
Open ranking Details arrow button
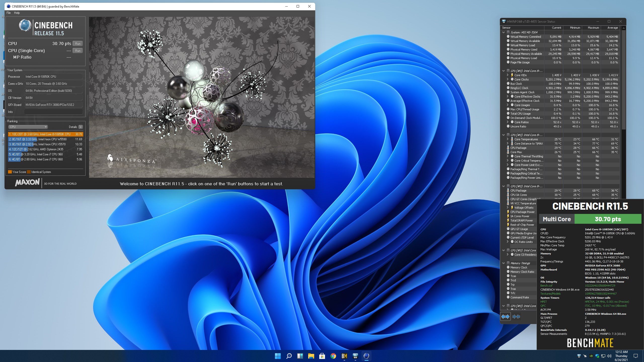coord(80,127)
